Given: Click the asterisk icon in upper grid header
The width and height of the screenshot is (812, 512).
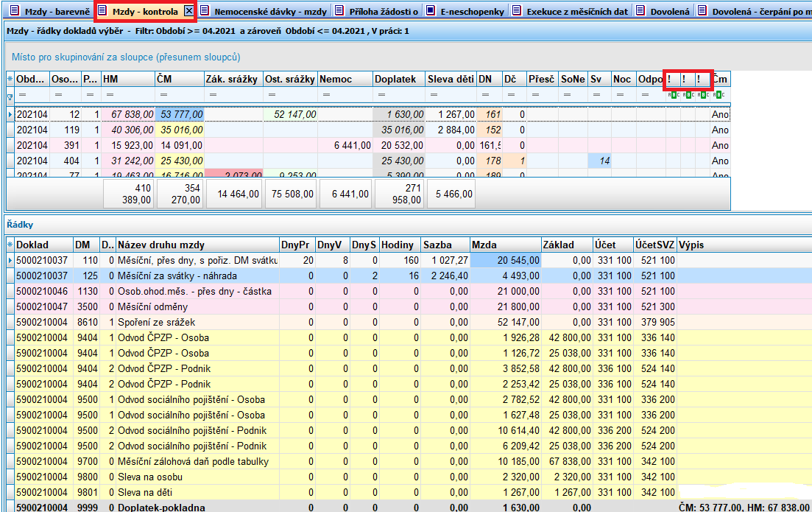Looking at the screenshot, I should coord(10,79).
